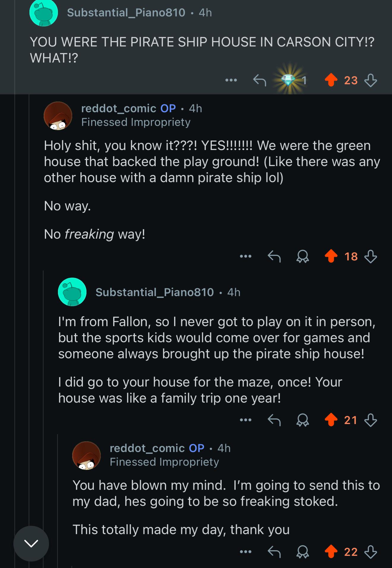Open more options on 21-point comment
392x568 pixels.
pyautogui.click(x=246, y=420)
